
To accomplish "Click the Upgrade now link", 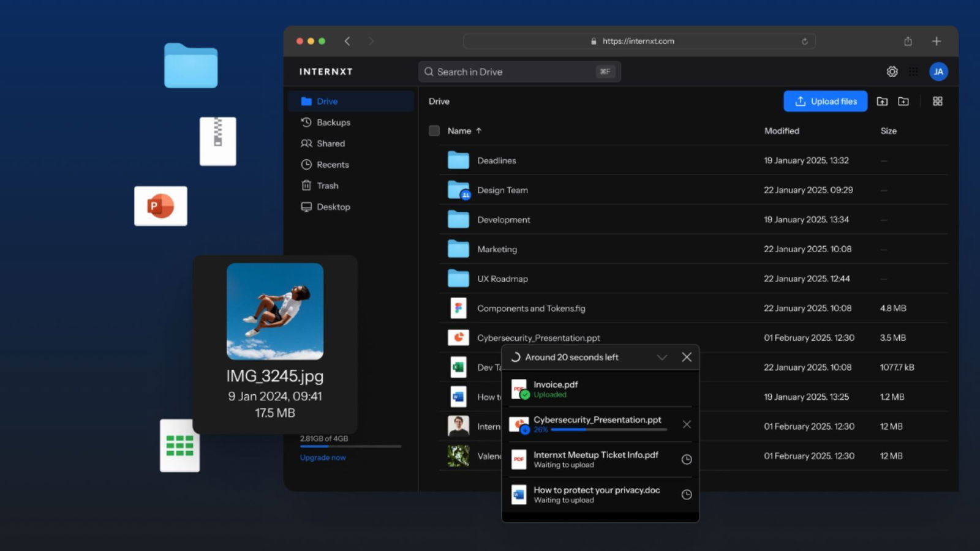I will click(x=323, y=458).
